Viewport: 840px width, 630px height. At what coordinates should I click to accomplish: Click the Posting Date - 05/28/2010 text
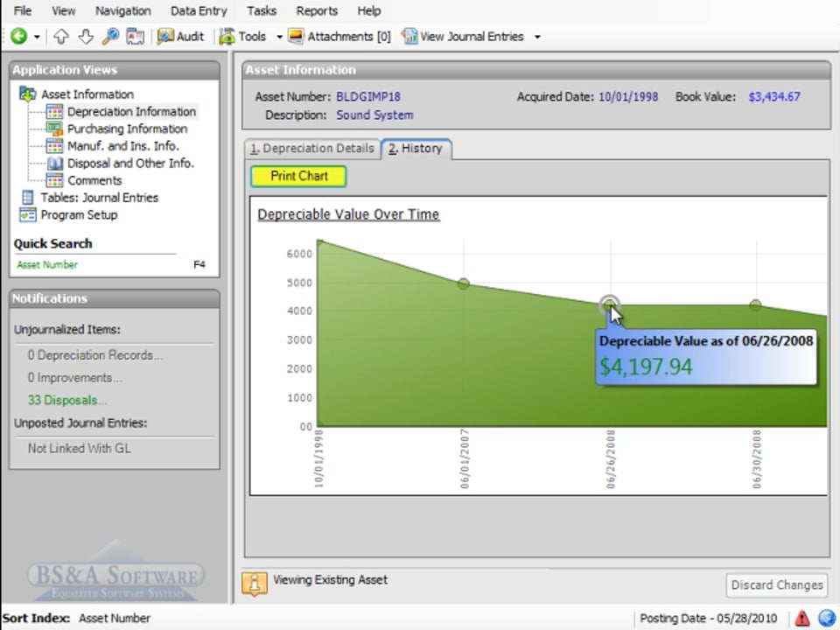(x=708, y=619)
